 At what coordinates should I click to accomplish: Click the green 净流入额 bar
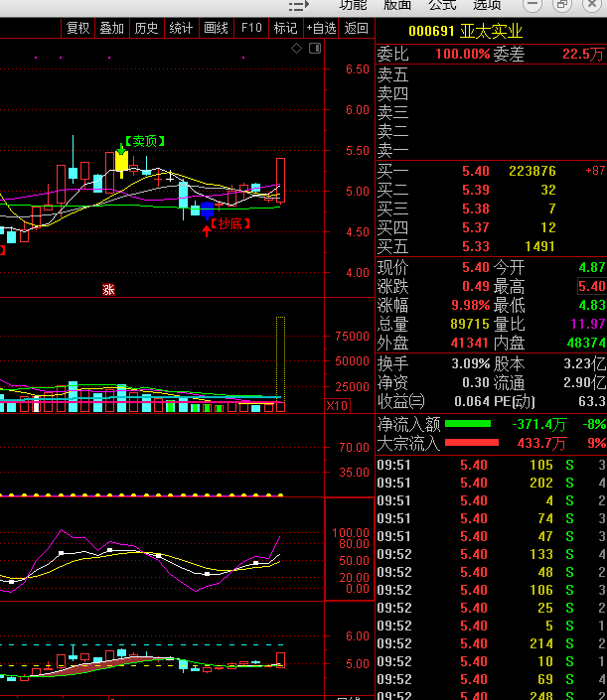click(x=468, y=424)
